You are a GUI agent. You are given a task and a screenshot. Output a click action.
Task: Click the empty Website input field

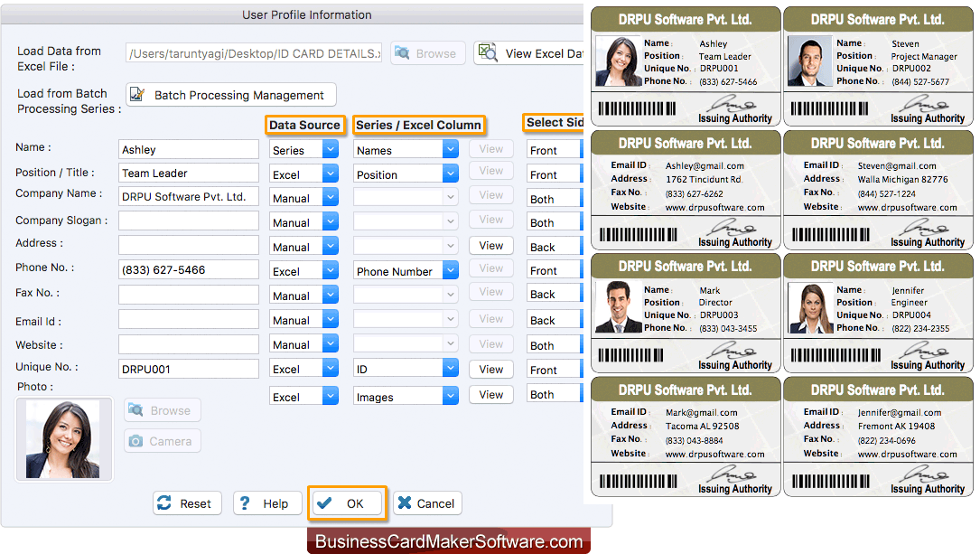[x=188, y=344]
